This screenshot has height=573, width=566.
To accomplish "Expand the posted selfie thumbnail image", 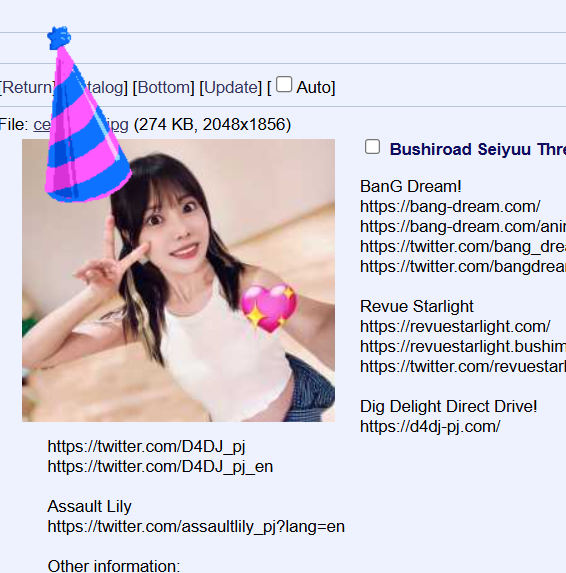I will [178, 280].
